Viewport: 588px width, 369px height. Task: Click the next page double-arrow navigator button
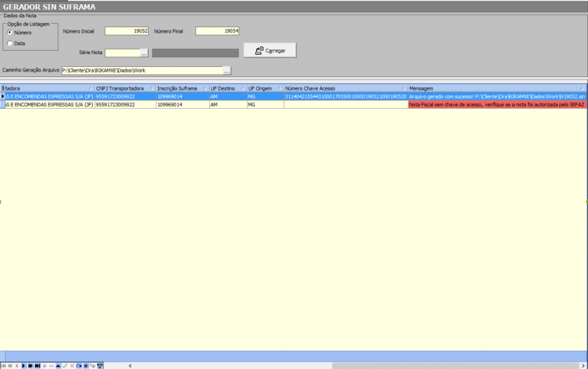tap(31, 365)
